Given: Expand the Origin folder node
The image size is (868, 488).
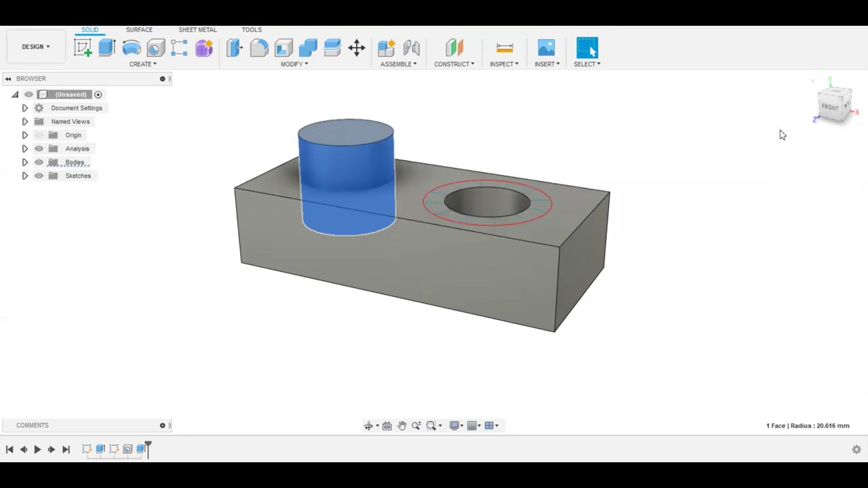Looking at the screenshot, I should (x=25, y=135).
